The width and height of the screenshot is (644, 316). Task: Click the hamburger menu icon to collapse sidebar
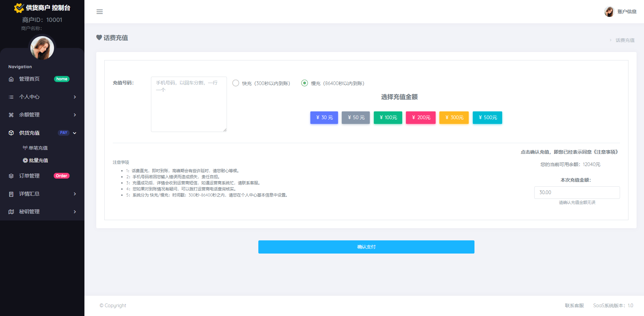(100, 12)
